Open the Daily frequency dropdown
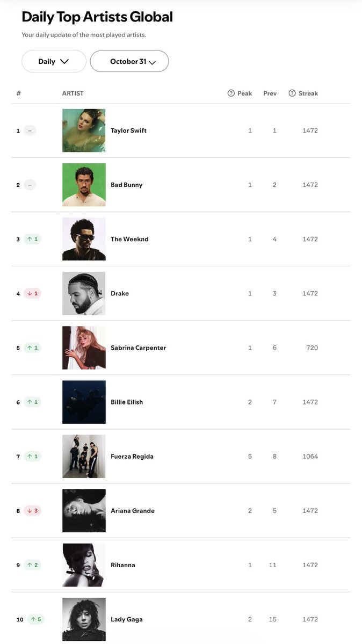Image resolution: width=362 pixels, height=644 pixels. [x=54, y=61]
